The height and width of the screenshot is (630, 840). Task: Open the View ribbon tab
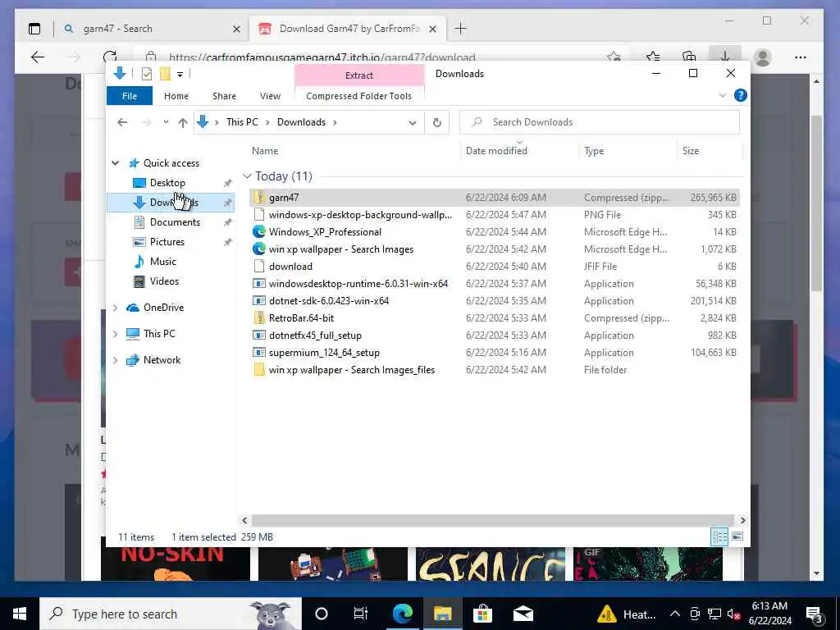click(270, 96)
